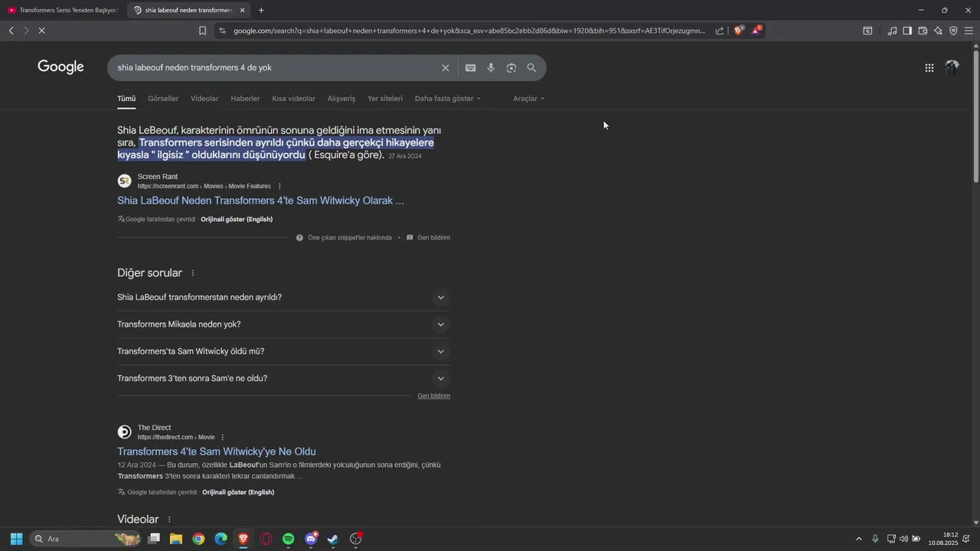
Task: Open options next to Videolar heading
Action: pyautogui.click(x=169, y=520)
